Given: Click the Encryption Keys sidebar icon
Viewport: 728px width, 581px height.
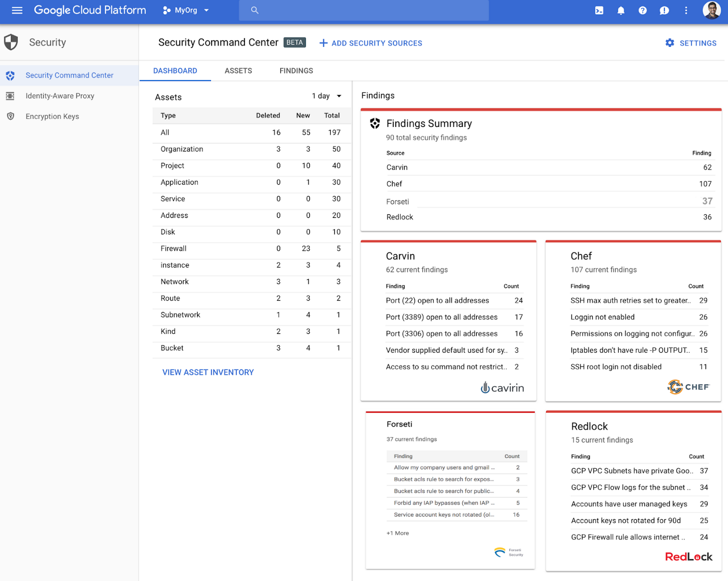Looking at the screenshot, I should 10,116.
